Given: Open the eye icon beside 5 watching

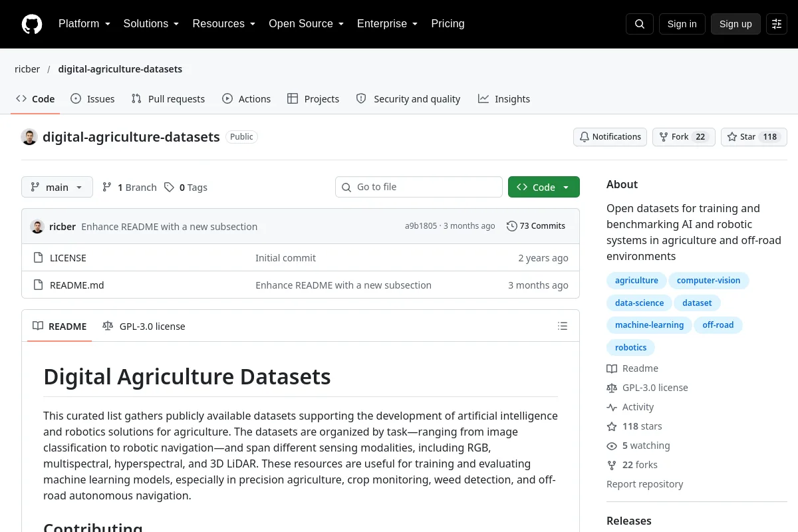Looking at the screenshot, I should [x=612, y=446].
